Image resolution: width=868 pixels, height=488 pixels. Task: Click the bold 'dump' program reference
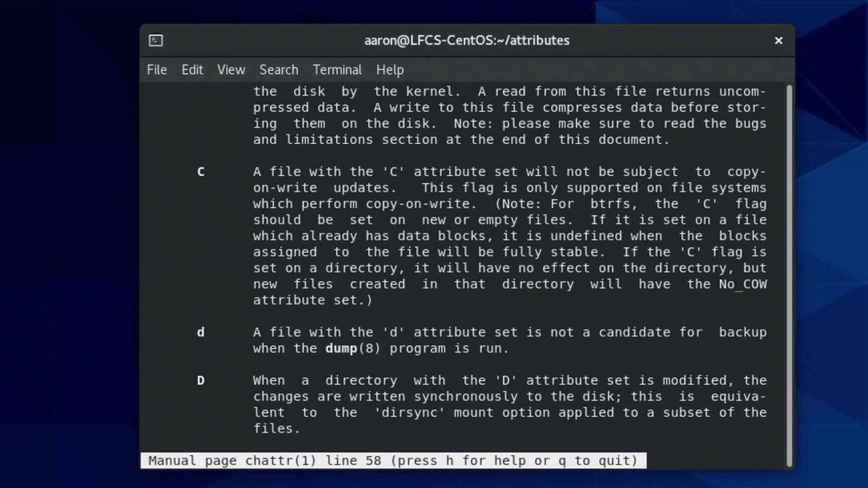coord(341,348)
